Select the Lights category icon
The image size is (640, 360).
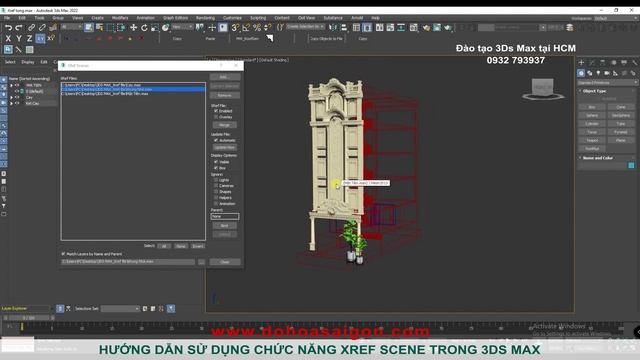click(598, 73)
